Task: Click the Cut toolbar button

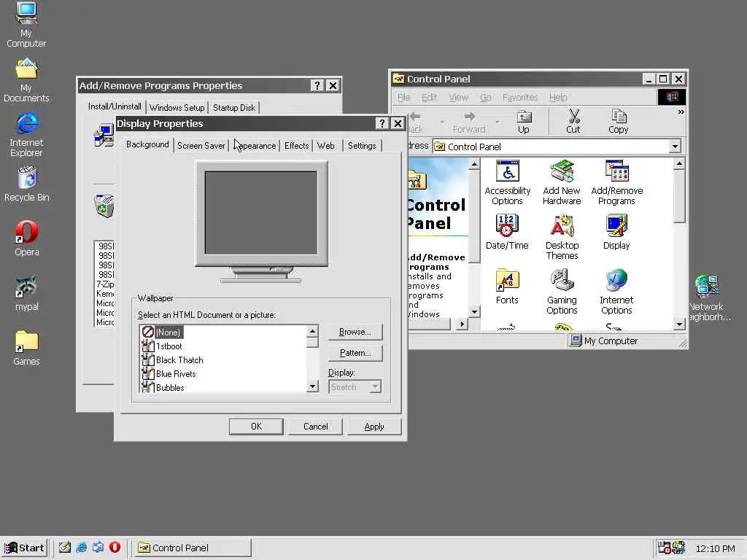Action: point(573,122)
